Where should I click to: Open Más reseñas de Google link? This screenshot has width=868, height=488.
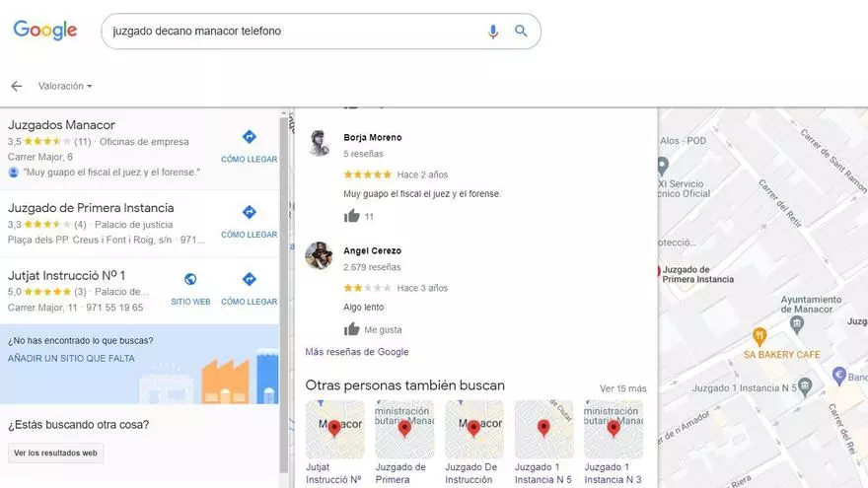pyautogui.click(x=356, y=352)
